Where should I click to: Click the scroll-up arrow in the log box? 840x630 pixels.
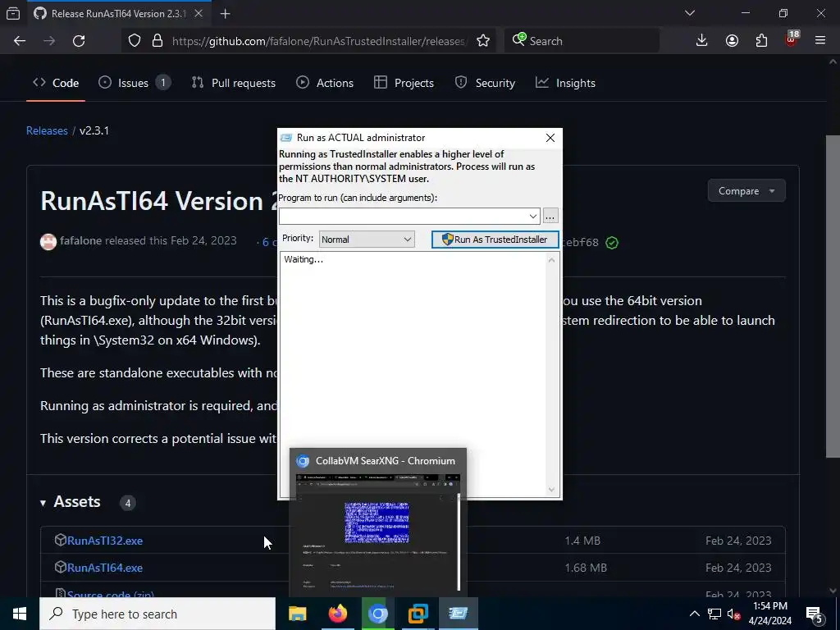[x=551, y=260]
